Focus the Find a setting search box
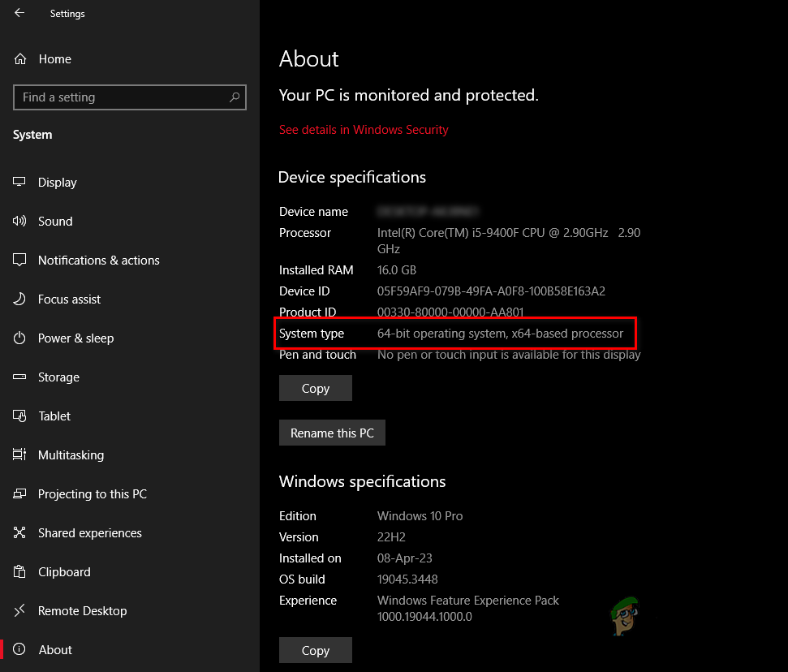This screenshot has width=788, height=672. click(x=122, y=97)
